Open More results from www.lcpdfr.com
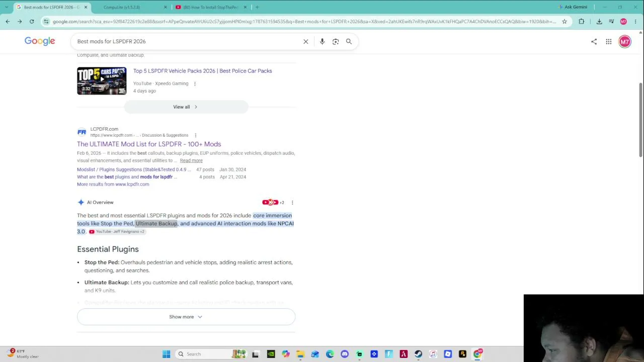The width and height of the screenshot is (644, 362). pyautogui.click(x=113, y=184)
